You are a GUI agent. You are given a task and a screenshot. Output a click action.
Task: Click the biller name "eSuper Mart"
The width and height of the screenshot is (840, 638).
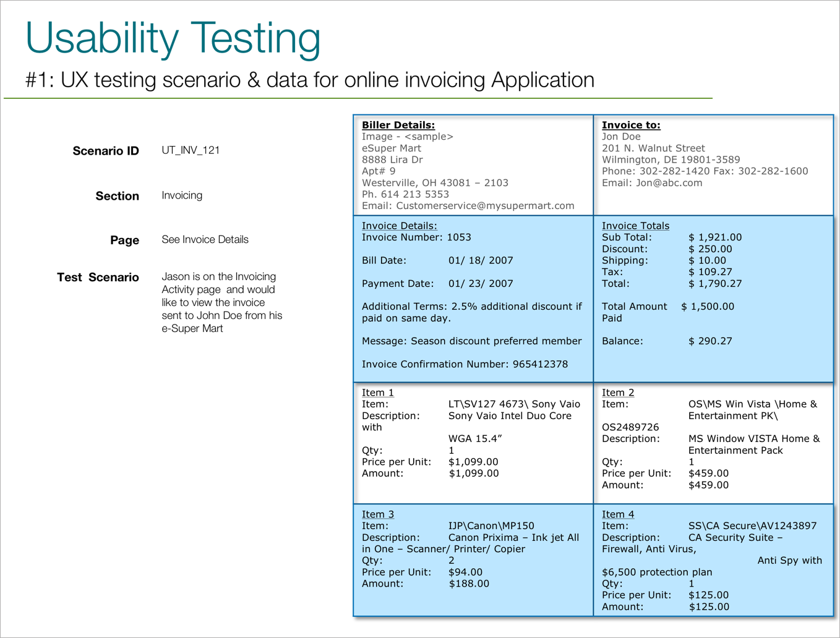pos(392,148)
